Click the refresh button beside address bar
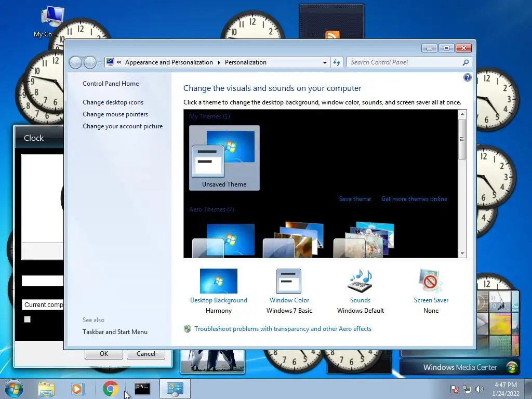Image resolution: width=532 pixels, height=399 pixels. (337, 62)
